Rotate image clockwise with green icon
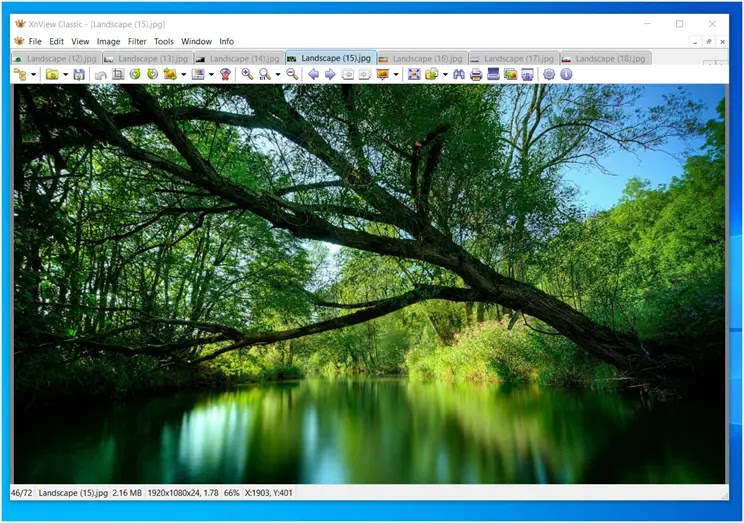 point(152,75)
